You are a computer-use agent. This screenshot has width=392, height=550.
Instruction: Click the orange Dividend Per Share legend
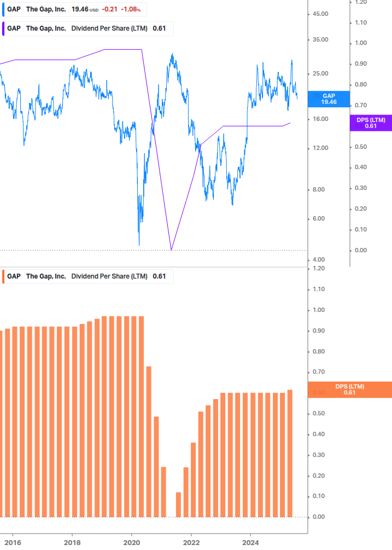tap(87, 276)
